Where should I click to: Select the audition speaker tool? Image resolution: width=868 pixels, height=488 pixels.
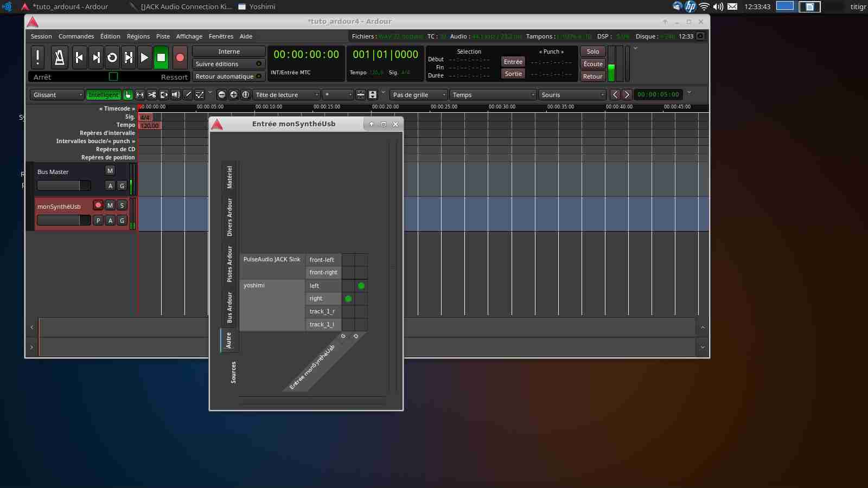(176, 95)
